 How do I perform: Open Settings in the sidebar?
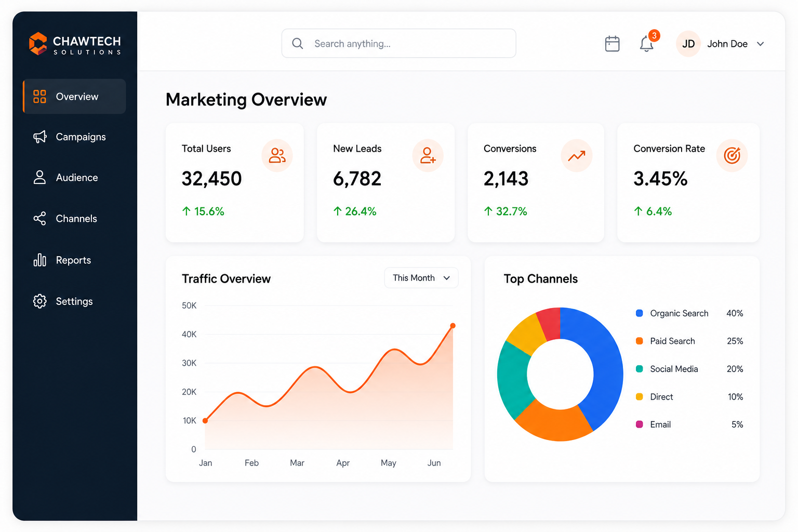pyautogui.click(x=74, y=301)
